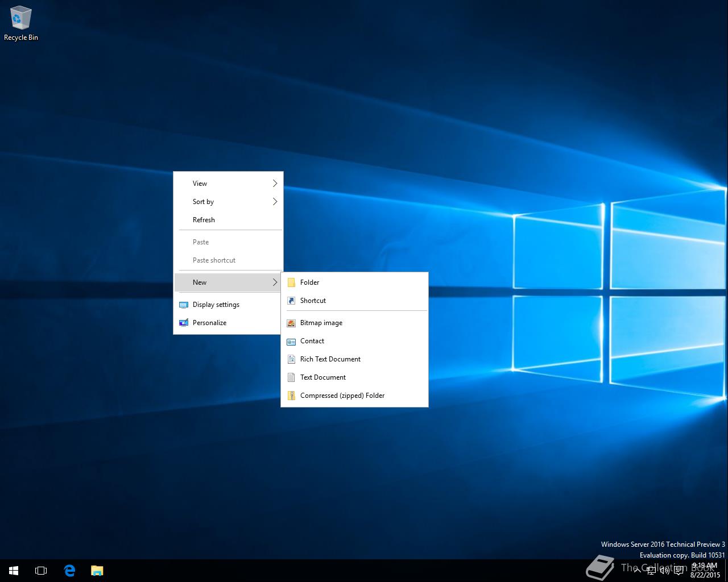Open the Action Center notifications icon

pos(679,571)
